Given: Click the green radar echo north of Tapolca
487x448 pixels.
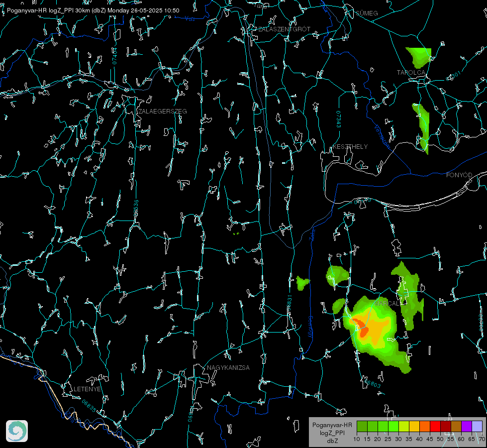Looking at the screenshot, I should coord(419,58).
